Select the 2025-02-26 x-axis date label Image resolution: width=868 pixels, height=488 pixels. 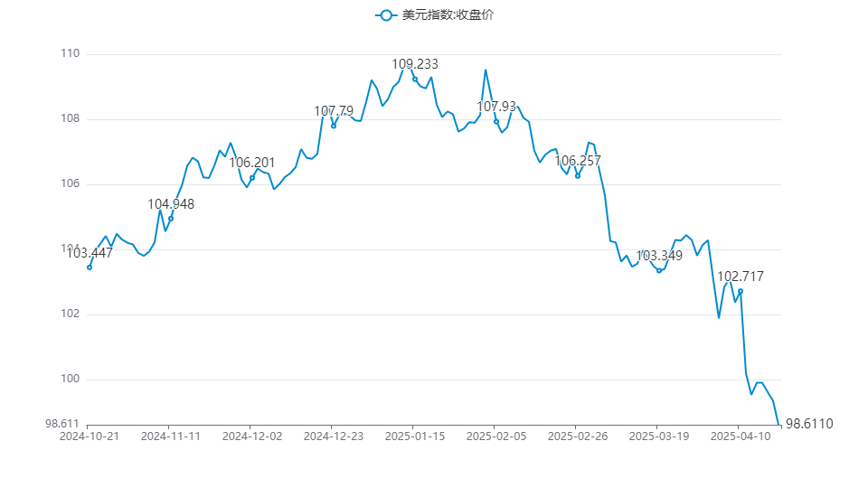tap(578, 436)
